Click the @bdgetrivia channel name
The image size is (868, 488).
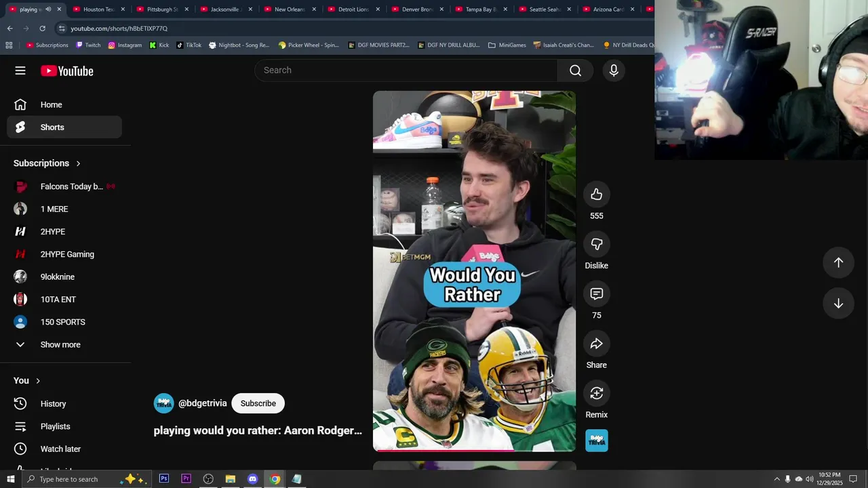point(203,403)
